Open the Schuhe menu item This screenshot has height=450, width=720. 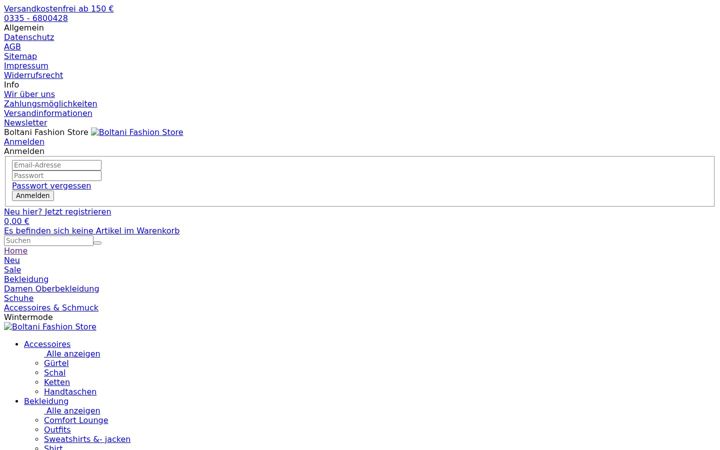[x=19, y=298]
